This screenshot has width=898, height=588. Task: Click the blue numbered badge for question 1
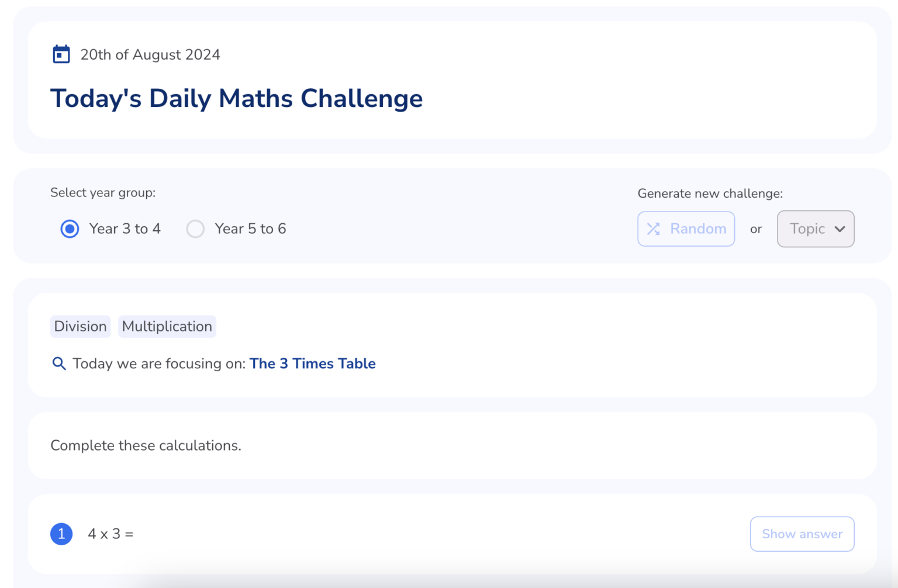tap(61, 534)
